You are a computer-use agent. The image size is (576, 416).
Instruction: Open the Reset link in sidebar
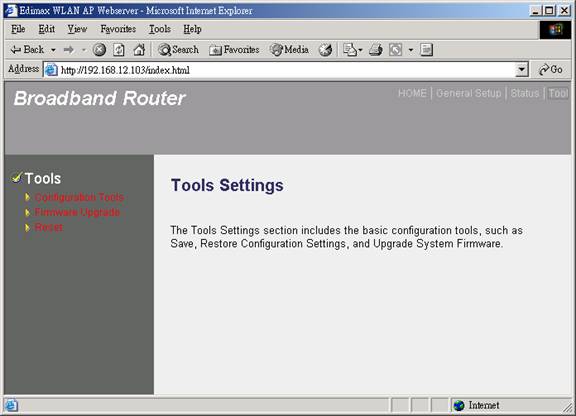[48, 227]
